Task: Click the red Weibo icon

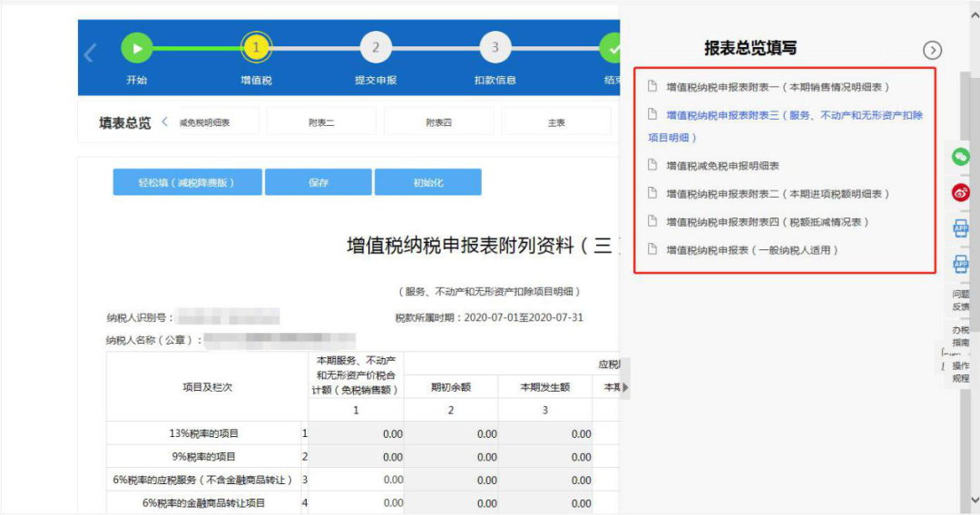Action: click(961, 192)
